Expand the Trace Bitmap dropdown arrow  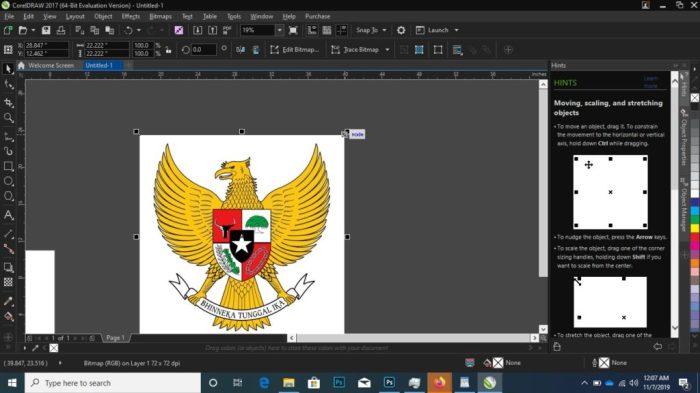click(x=387, y=50)
